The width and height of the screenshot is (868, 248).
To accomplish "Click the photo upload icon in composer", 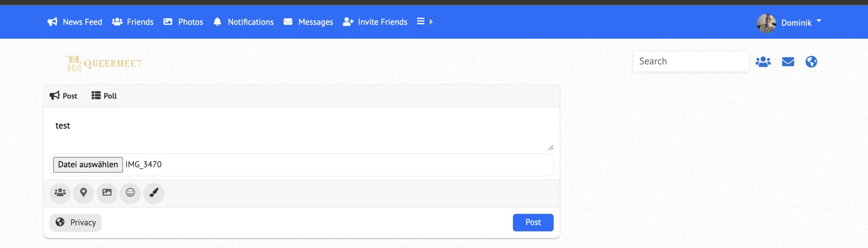I will (x=107, y=193).
